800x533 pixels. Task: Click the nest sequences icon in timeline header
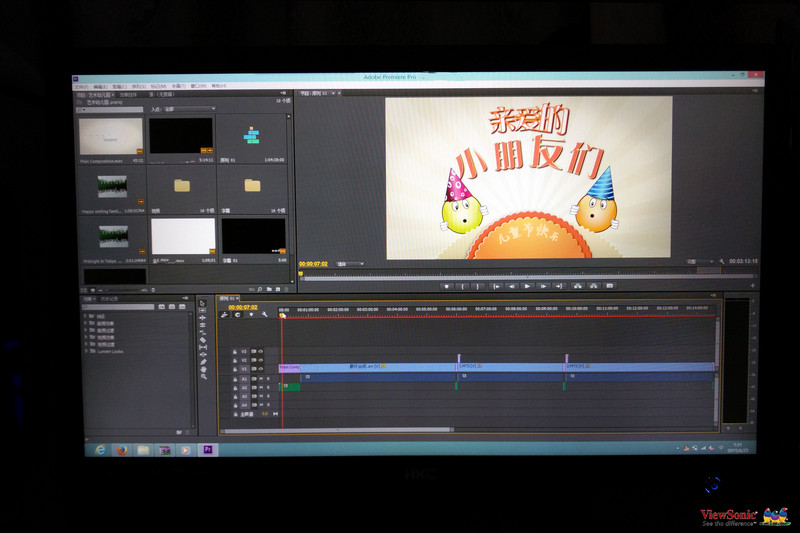(224, 315)
